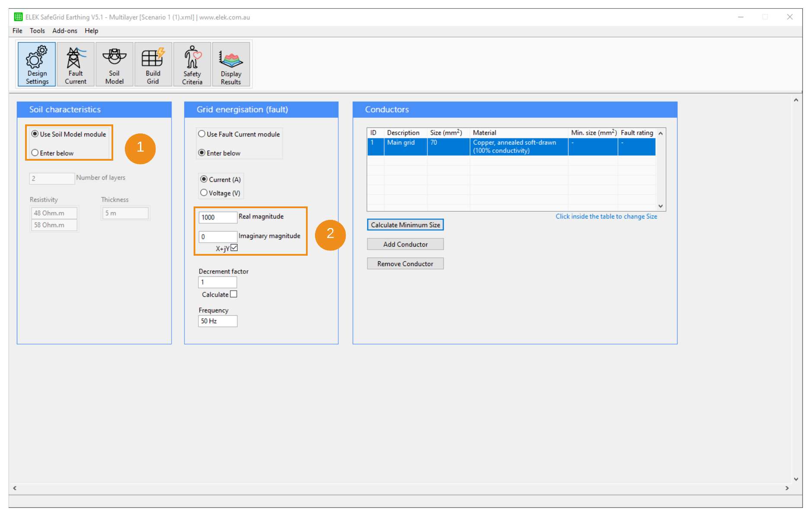Open the Soil Model module
Image resolution: width=812 pixels, height=517 pixels.
point(115,64)
